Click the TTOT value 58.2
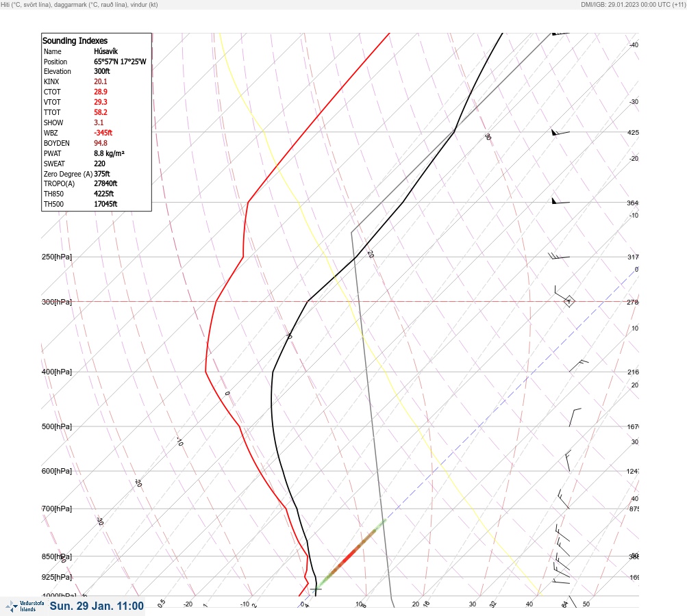This screenshot has width=687, height=616. (100, 112)
